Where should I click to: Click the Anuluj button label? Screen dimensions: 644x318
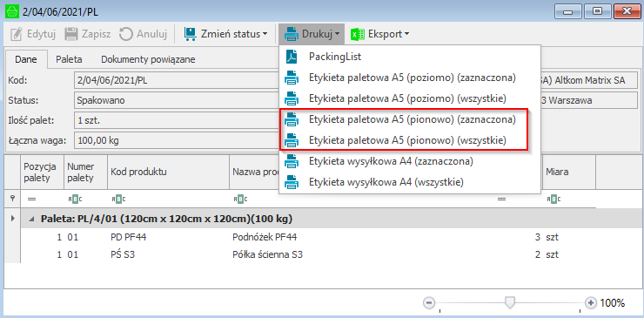(151, 34)
